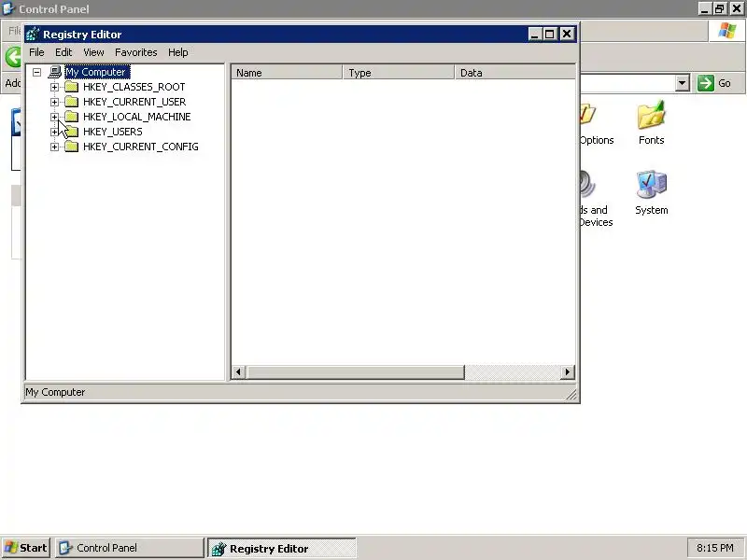Expand the HKEY_CURRENT_CONFIG key
This screenshot has height=560, width=747.
[54, 147]
